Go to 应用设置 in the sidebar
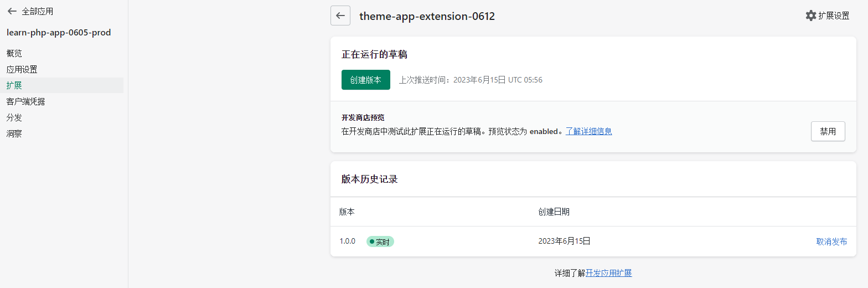This screenshot has height=288, width=868. pos(22,69)
